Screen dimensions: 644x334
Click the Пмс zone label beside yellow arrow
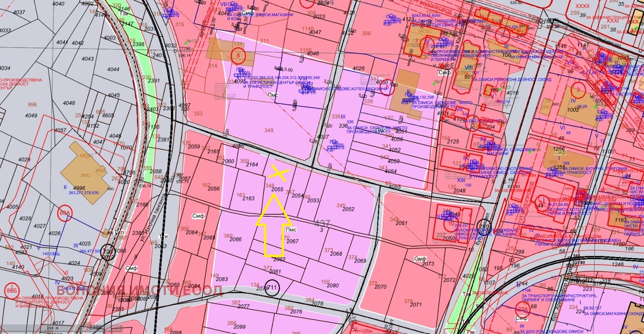[x=291, y=228]
